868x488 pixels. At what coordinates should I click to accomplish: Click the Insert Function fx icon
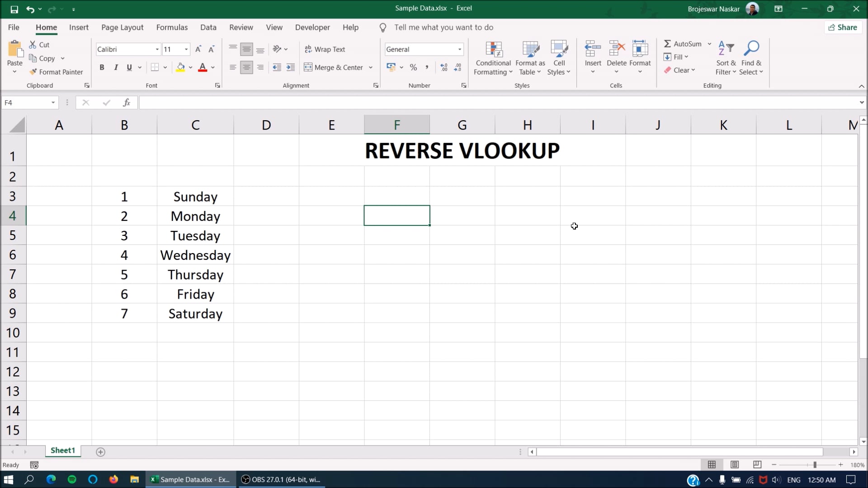pos(127,103)
